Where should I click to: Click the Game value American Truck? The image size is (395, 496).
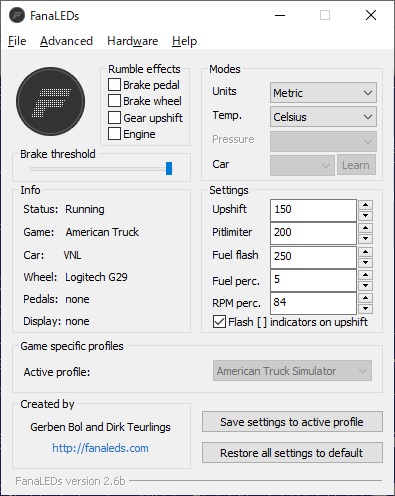(x=102, y=232)
